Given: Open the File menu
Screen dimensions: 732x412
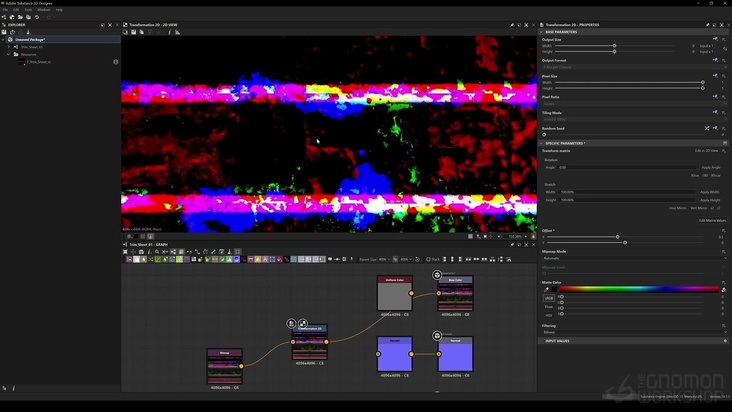Looking at the screenshot, I should pos(5,9).
